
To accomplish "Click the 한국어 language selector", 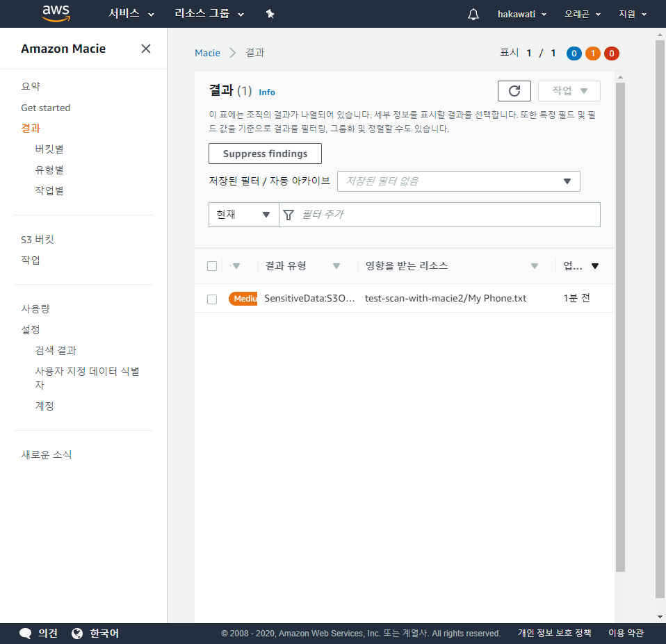I will [104, 634].
